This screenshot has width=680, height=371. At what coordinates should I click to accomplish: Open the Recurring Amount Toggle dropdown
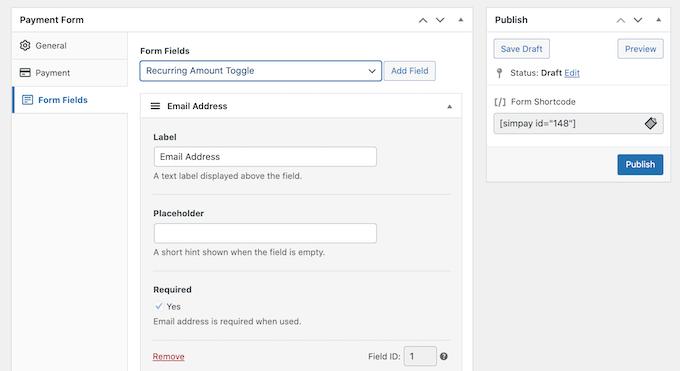tap(261, 71)
